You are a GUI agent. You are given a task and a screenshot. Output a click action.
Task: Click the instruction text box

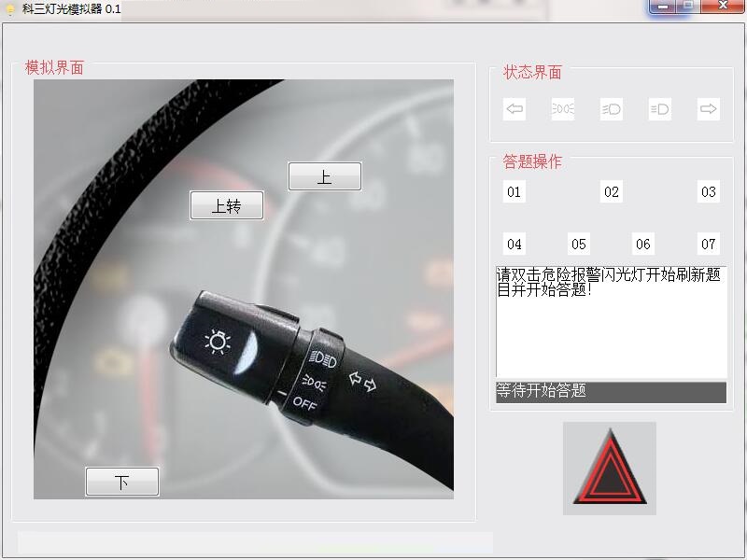(612, 322)
